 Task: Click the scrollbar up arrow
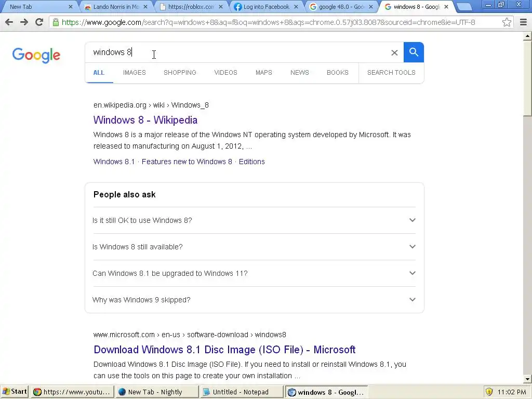click(528, 36)
